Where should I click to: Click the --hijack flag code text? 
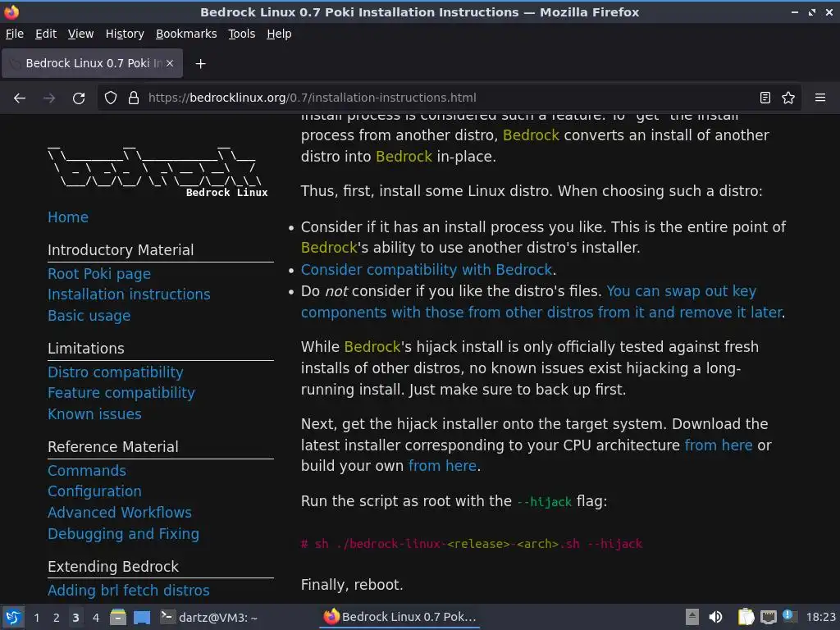click(x=545, y=502)
